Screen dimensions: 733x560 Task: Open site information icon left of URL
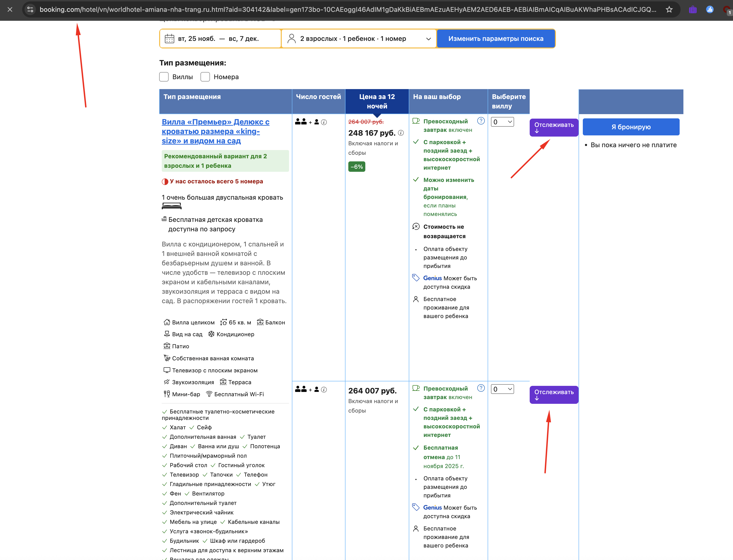[x=30, y=10]
